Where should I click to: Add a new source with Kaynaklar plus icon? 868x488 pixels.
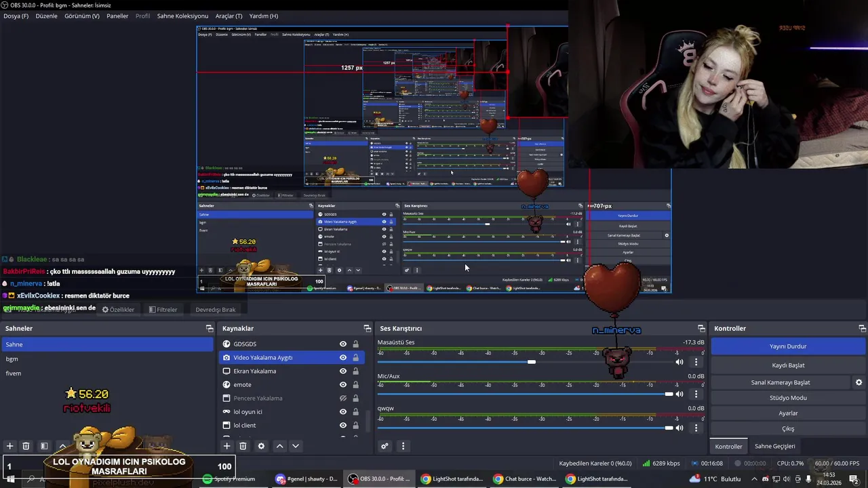coord(227,446)
